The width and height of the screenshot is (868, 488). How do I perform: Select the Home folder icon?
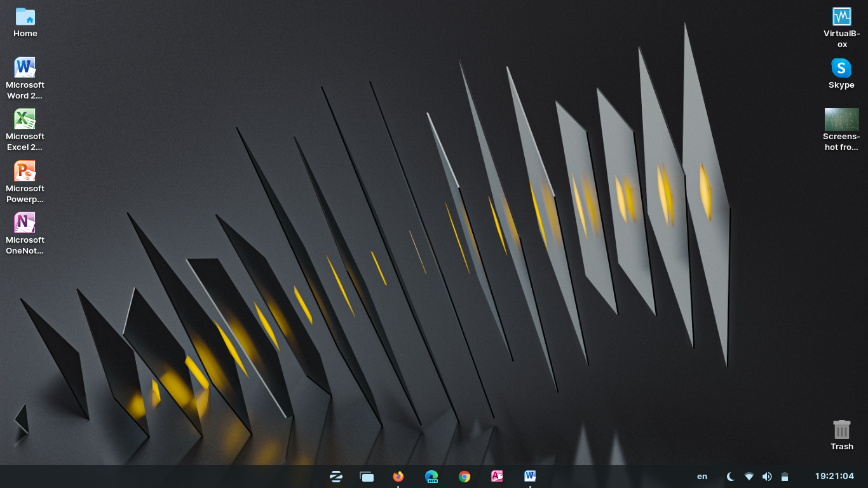pyautogui.click(x=25, y=17)
